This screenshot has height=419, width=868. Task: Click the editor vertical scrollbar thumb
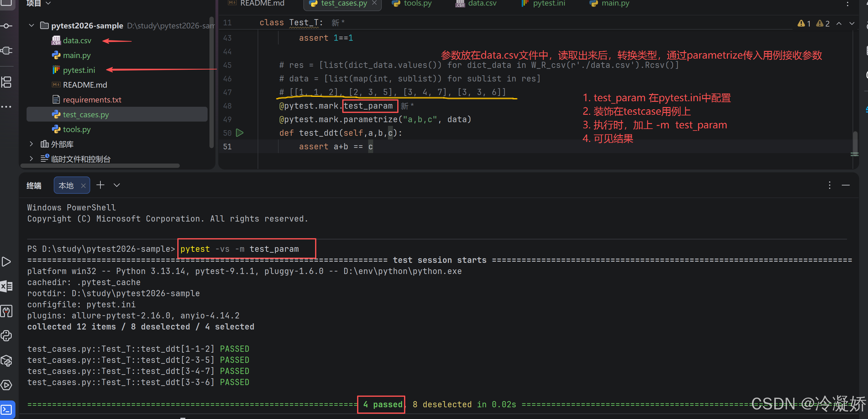[x=855, y=143]
